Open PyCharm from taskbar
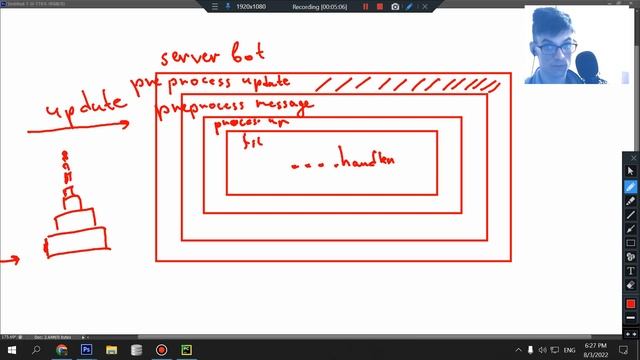The height and width of the screenshot is (360, 640). (187, 350)
